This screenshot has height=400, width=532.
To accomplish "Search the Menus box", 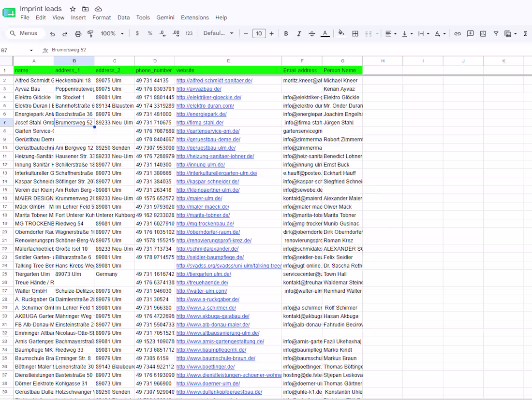I will click(25, 33).
